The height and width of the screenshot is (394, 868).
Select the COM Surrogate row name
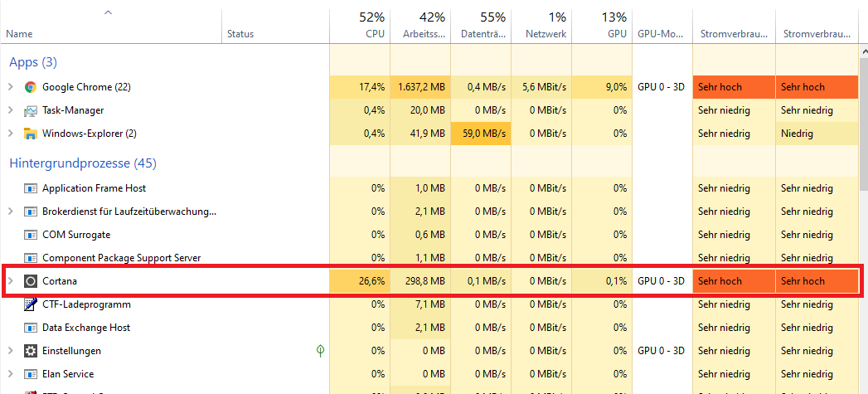(x=76, y=235)
